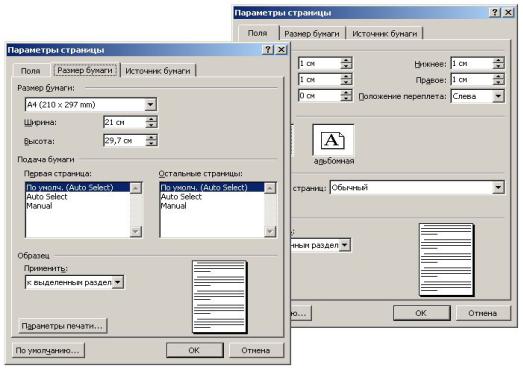Open Положение переплета dropdown showing Слева
Image resolution: width=523 pixels, height=369 pixels.
click(x=498, y=96)
